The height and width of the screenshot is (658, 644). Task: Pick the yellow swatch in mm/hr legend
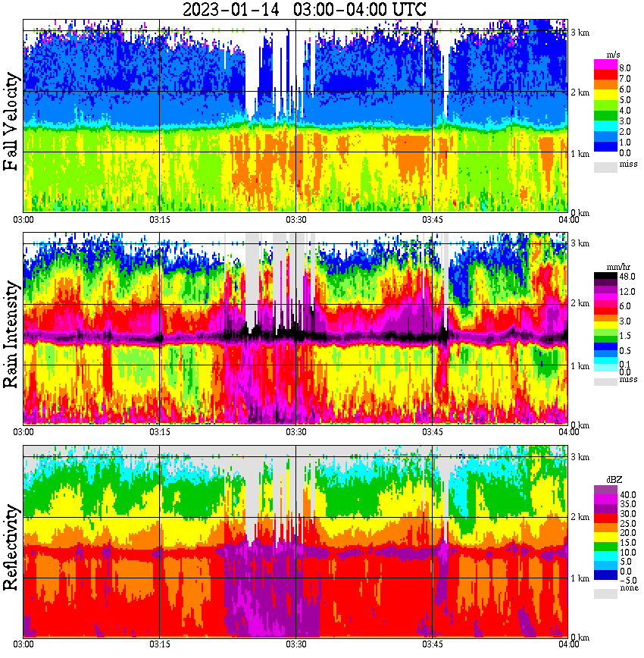point(605,324)
